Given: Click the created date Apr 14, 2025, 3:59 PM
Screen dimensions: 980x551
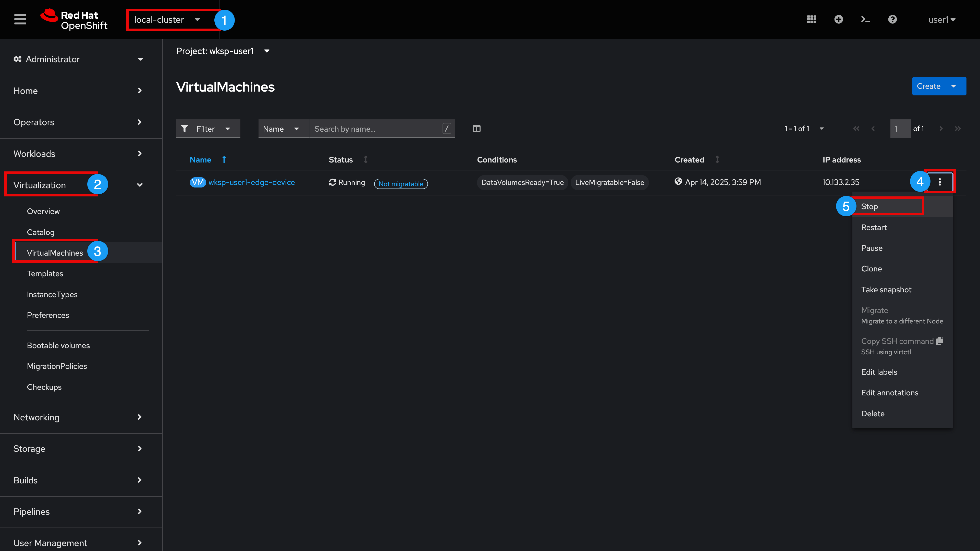Looking at the screenshot, I should click(723, 182).
